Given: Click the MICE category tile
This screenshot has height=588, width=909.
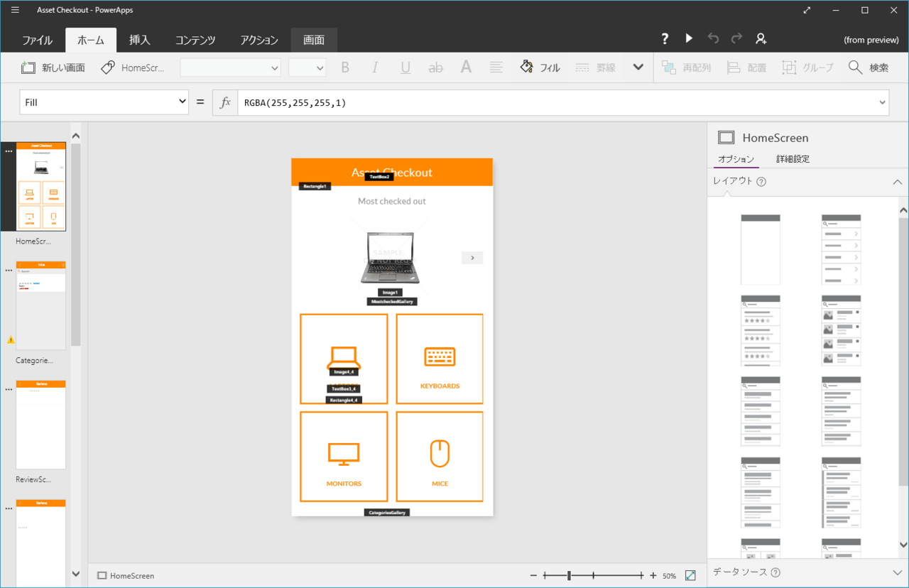Looking at the screenshot, I should 440,457.
